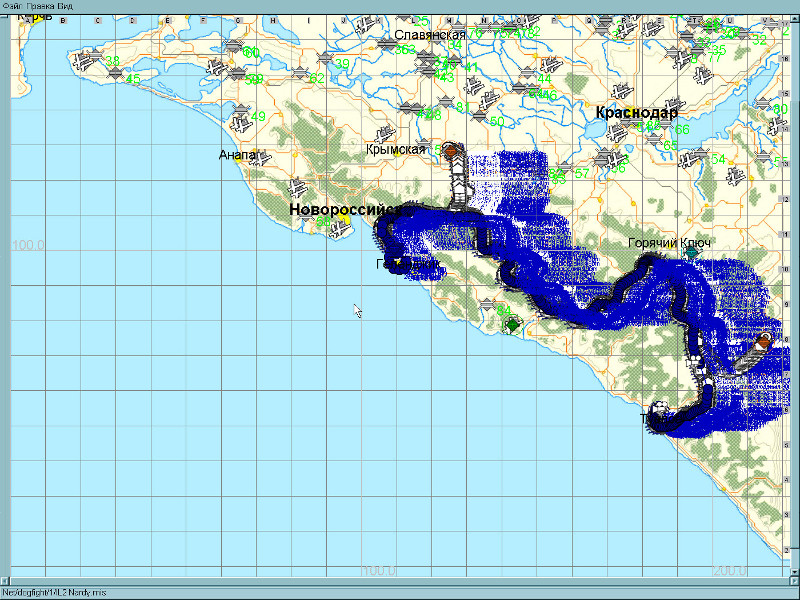
Task: Select the green diamond marker on the coast
Action: coord(512,324)
